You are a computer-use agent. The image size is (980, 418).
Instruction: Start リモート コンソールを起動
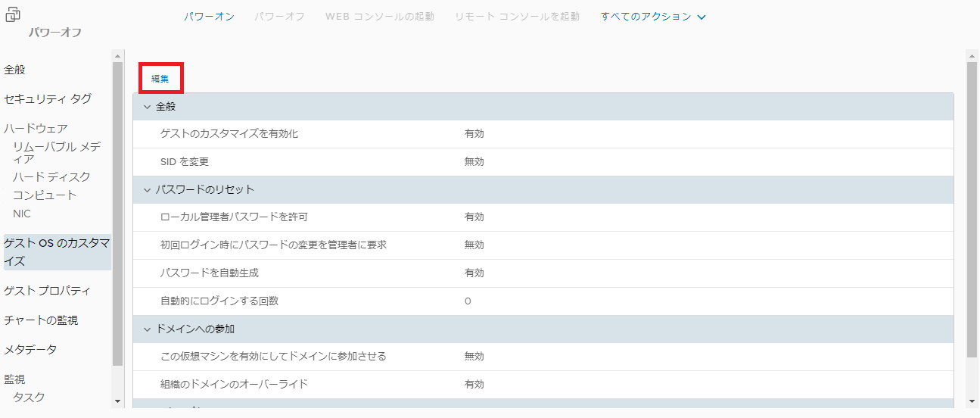[x=518, y=17]
